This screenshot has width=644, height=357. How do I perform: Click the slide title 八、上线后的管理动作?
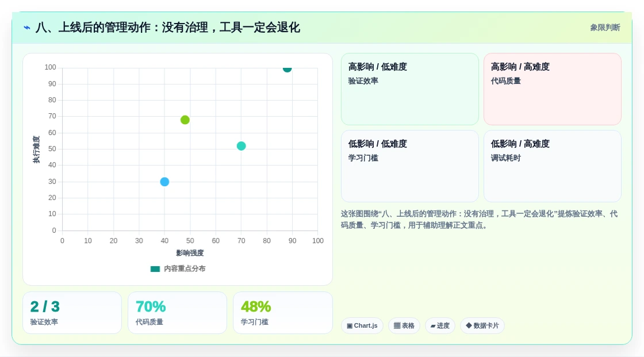(167, 28)
